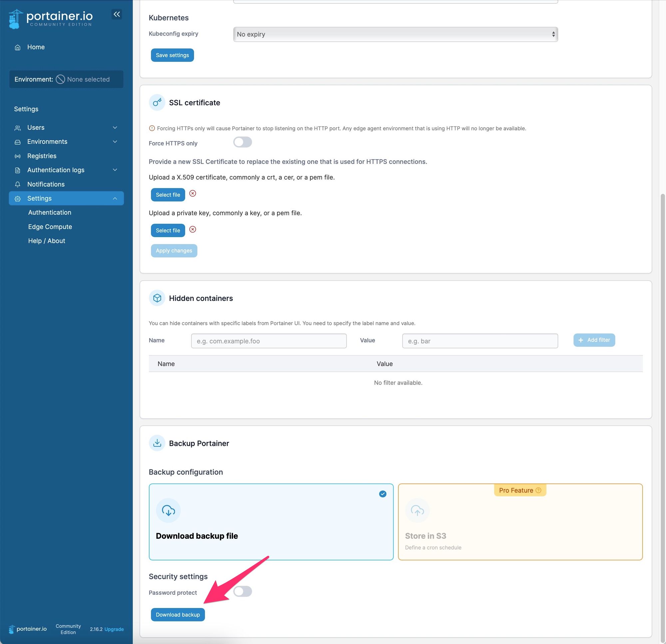Image resolution: width=666 pixels, height=644 pixels.
Task: Click the Registries broadcast icon
Action: click(18, 156)
